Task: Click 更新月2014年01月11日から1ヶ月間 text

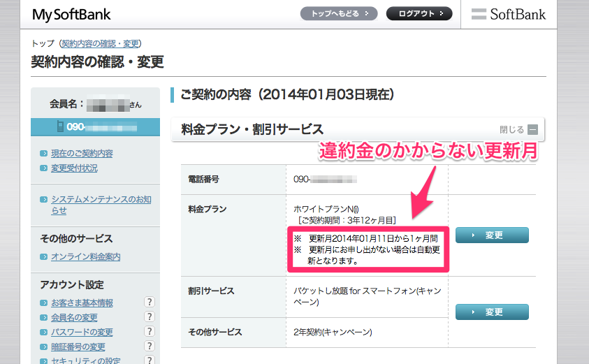Action: click(373, 238)
